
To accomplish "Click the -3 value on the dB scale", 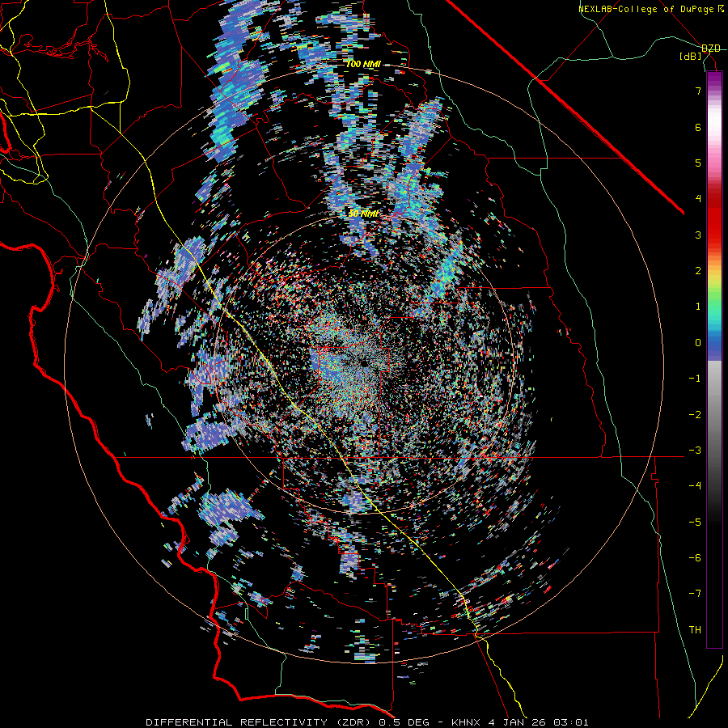I will (695, 451).
